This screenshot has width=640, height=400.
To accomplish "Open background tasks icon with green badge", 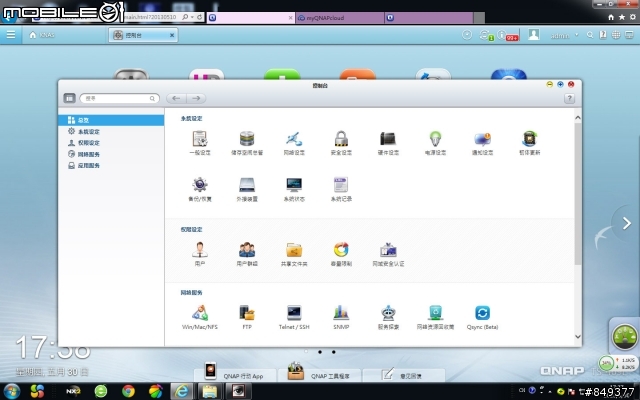I will tap(485, 35).
